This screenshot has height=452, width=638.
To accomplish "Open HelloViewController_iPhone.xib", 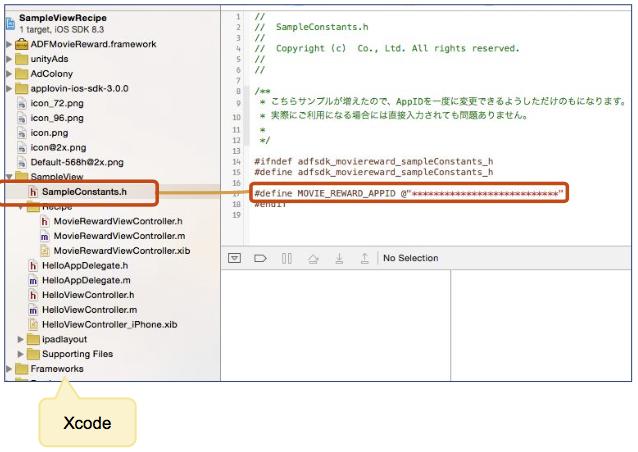I will tap(109, 325).
